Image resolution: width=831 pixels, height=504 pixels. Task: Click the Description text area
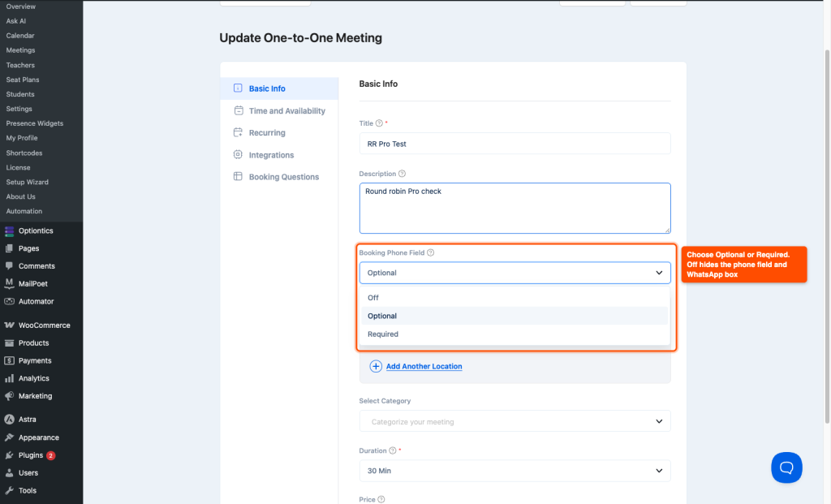515,209
